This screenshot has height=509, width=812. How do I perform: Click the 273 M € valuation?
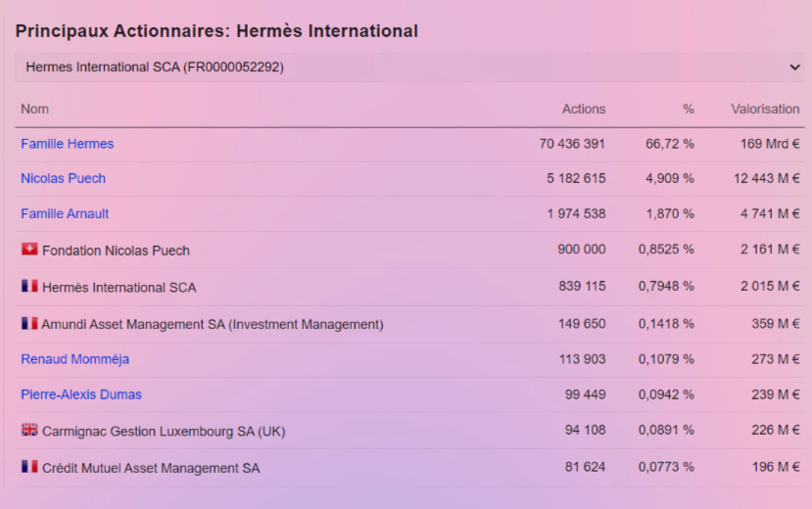click(776, 359)
